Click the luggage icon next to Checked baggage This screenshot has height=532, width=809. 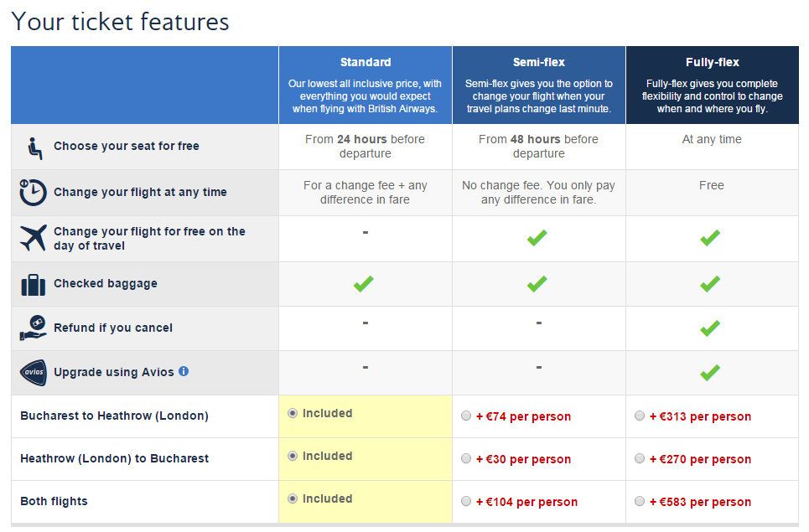pyautogui.click(x=34, y=285)
